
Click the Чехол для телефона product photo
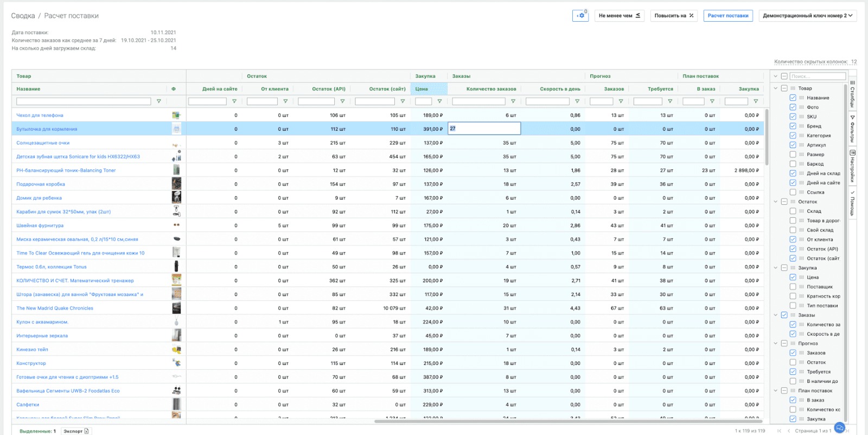pyautogui.click(x=176, y=115)
